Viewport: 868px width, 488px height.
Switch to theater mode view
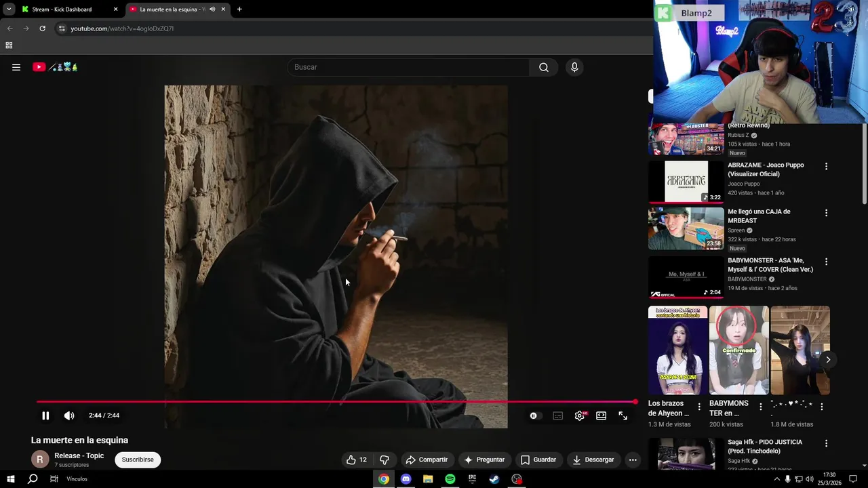tap(601, 416)
